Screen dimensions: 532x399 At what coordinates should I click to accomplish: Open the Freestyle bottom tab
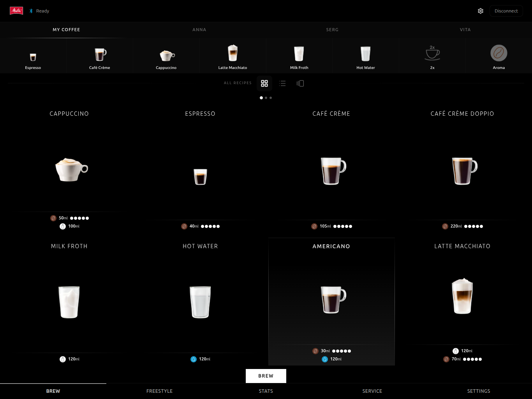(160, 391)
